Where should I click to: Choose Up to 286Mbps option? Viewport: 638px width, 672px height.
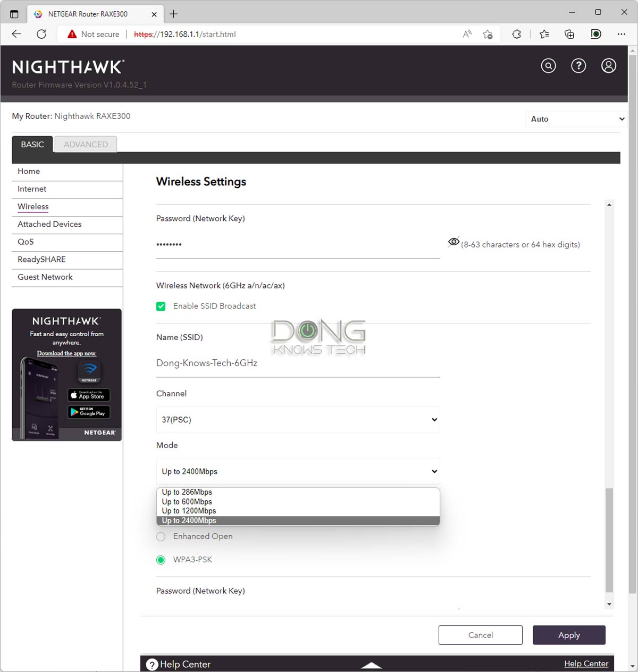tap(298, 492)
